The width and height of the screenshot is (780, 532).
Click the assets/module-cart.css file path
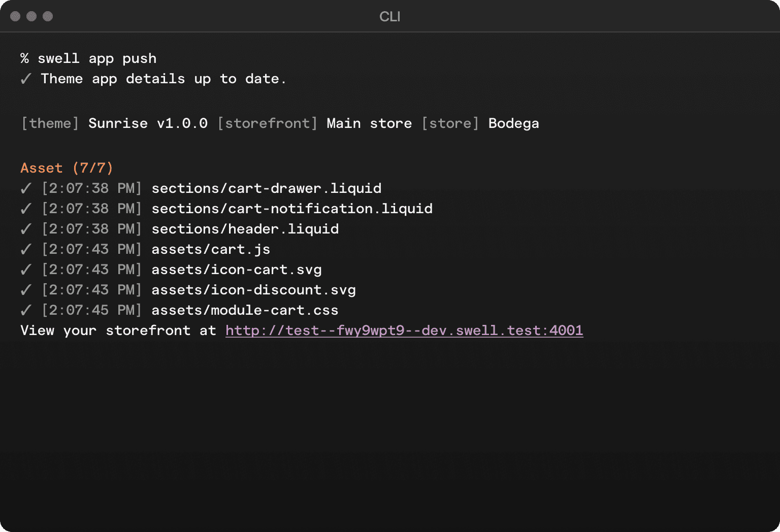245,310
